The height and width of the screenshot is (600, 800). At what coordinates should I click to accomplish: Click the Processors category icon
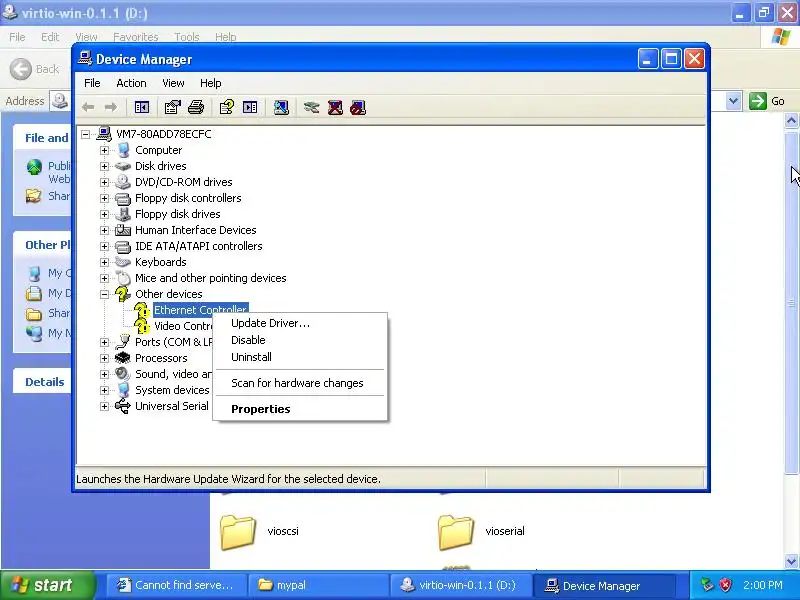123,358
